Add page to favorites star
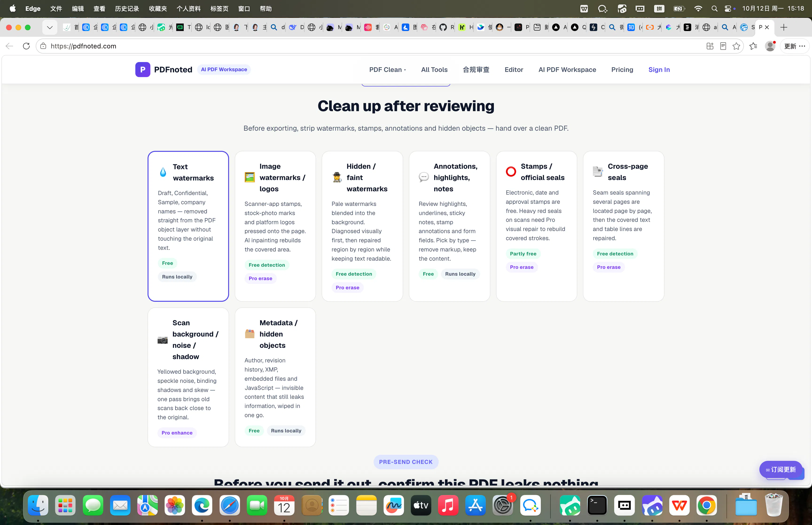 click(736, 46)
